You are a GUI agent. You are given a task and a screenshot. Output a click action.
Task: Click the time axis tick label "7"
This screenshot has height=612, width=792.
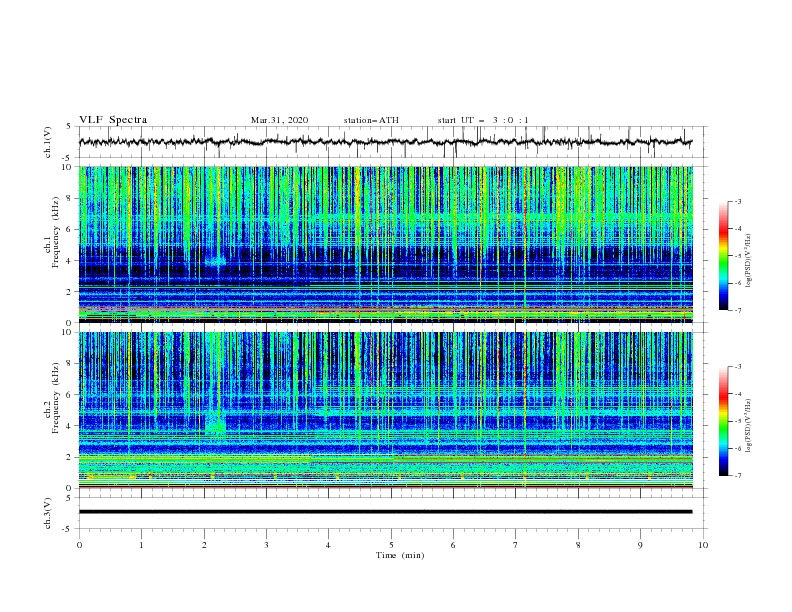click(x=516, y=545)
